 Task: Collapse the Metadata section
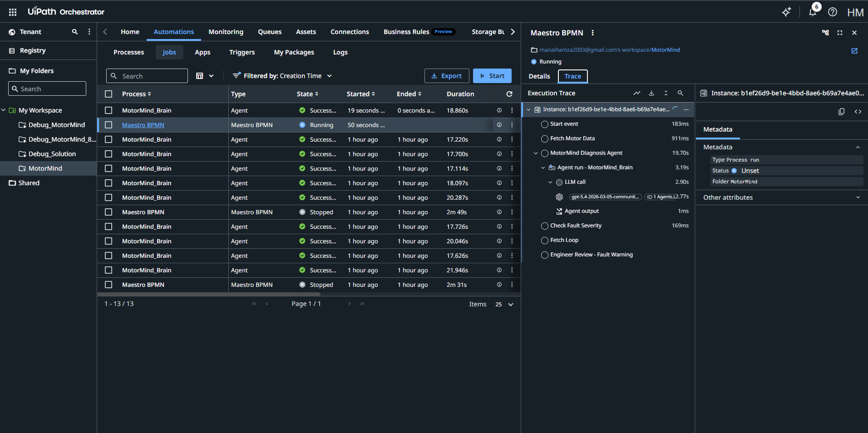point(858,147)
